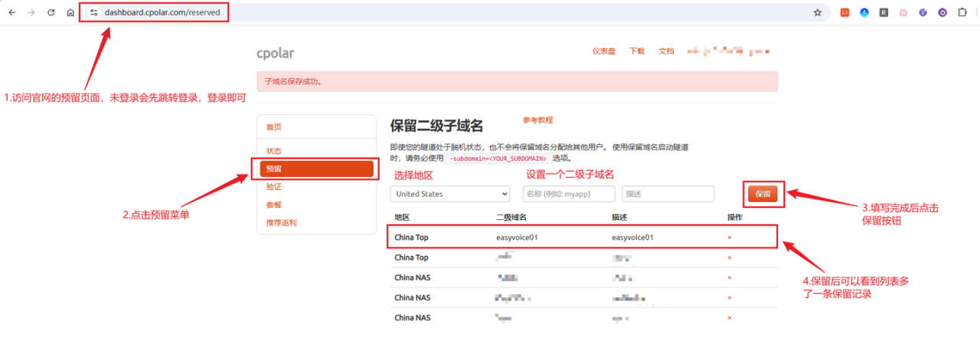This screenshot has width=980, height=348.
Task: Open 下载 page in top navigation
Action: [637, 51]
